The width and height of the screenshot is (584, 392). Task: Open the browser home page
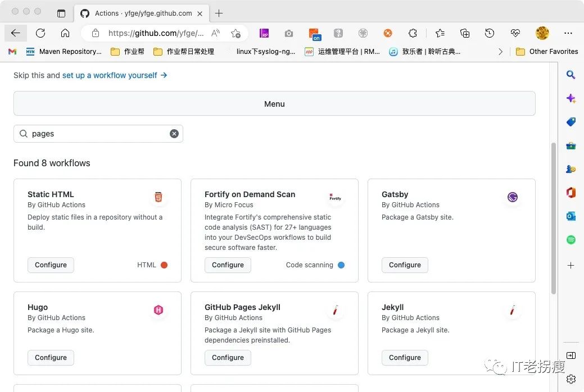click(65, 33)
